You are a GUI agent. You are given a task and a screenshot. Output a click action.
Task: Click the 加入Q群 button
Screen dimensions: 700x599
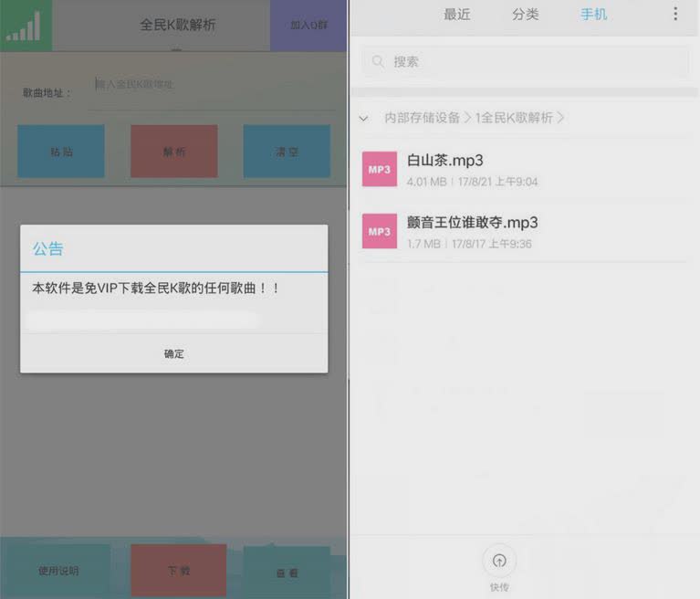coord(308,25)
